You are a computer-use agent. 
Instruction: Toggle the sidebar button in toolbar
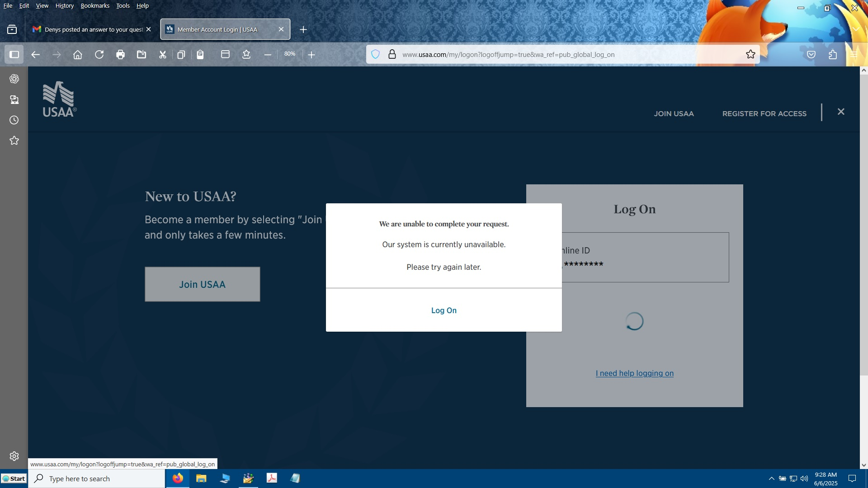pyautogui.click(x=14, y=55)
